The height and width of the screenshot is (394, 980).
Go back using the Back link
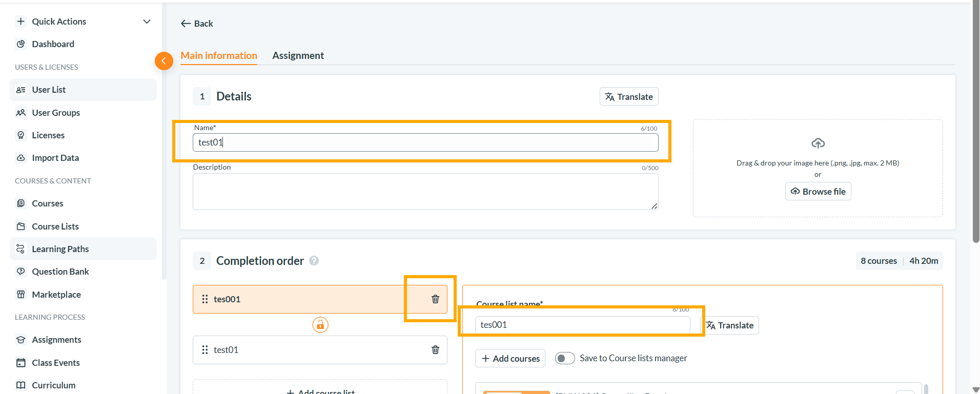coord(197,24)
